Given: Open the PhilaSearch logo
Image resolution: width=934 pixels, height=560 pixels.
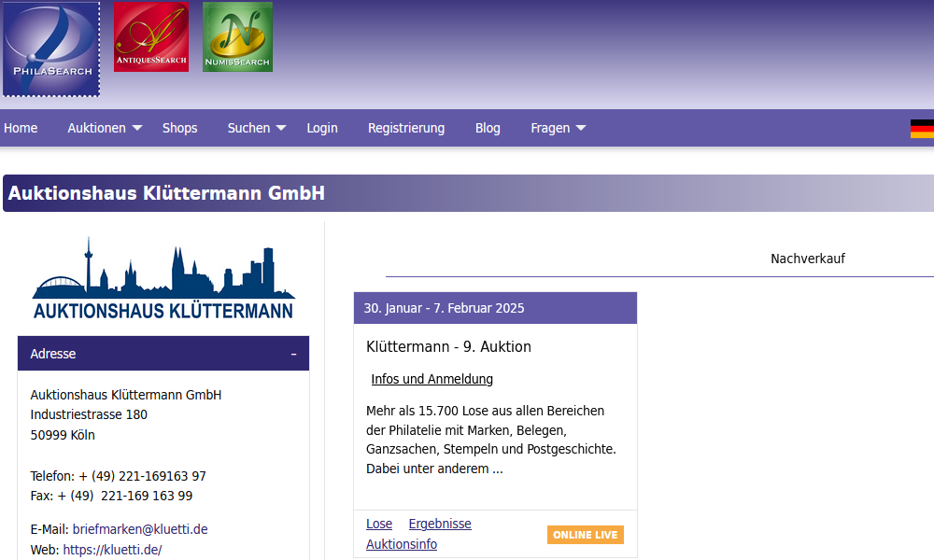Looking at the screenshot, I should pos(51,49).
